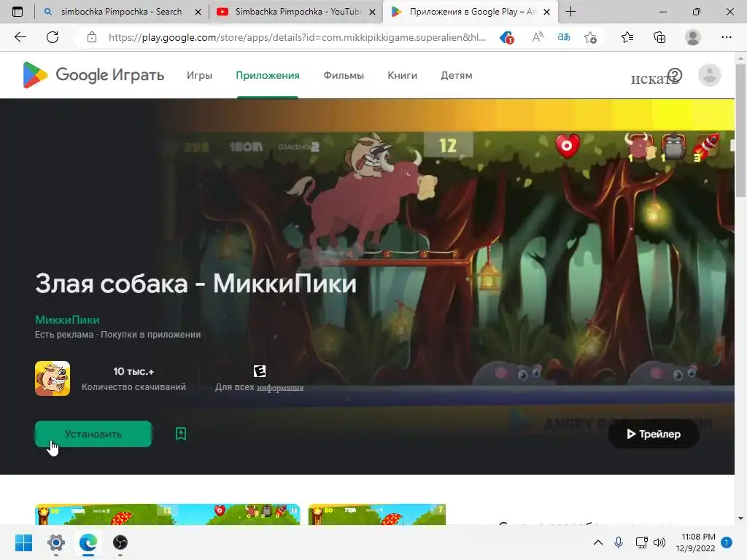Click the Установить install button

point(93,434)
